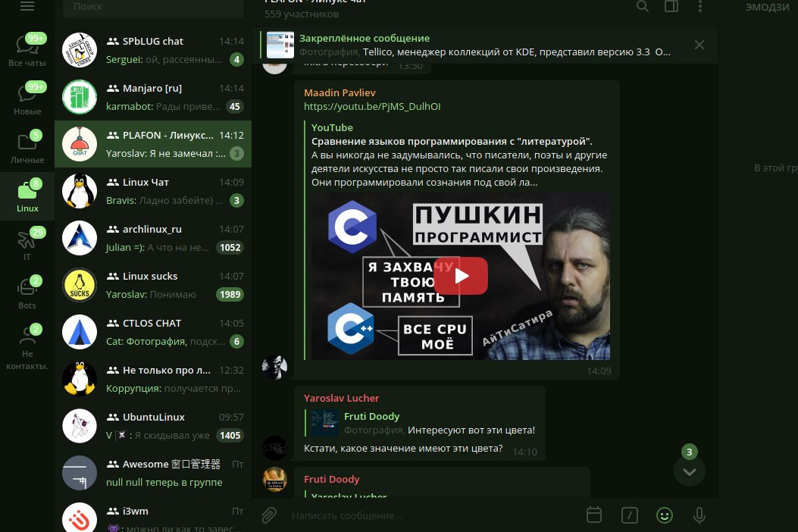
Task: Click the Linux Чат penguin avatar
Action: point(80,191)
